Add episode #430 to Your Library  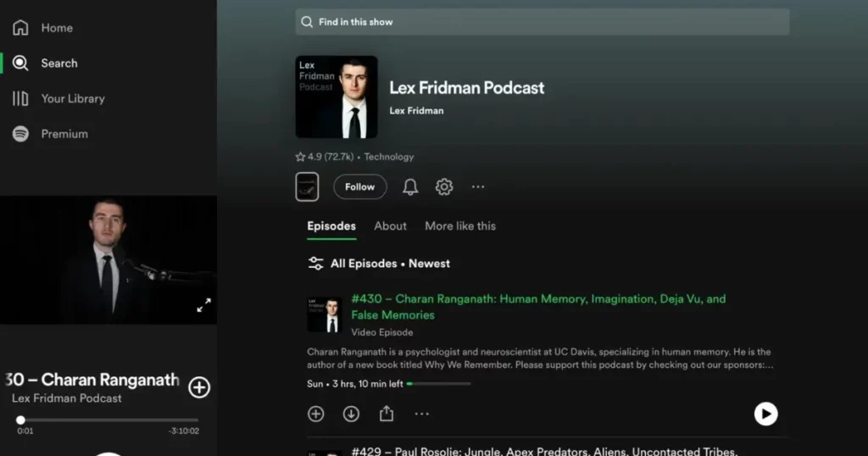tap(316, 414)
